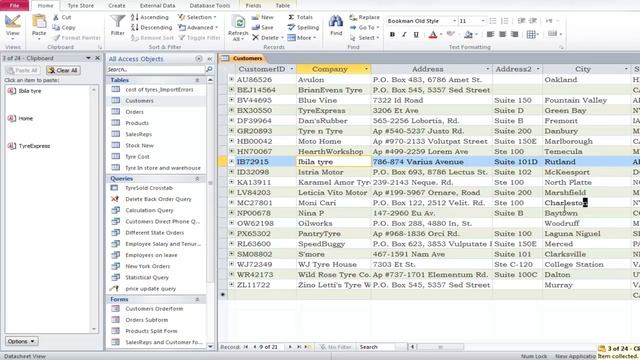The image size is (640, 360).
Task: Click the search magnifier in navigation pane
Action: pos(209,69)
